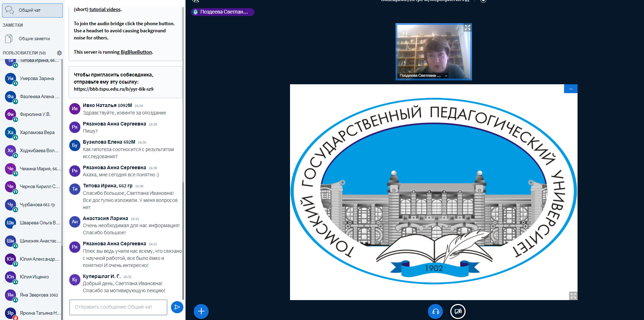The image size is (644, 320).
Task: Focus the message input field
Action: click(x=118, y=307)
